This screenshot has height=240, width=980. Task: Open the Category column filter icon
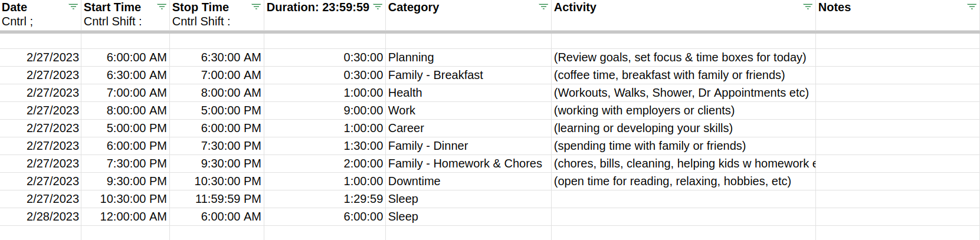tap(543, 7)
